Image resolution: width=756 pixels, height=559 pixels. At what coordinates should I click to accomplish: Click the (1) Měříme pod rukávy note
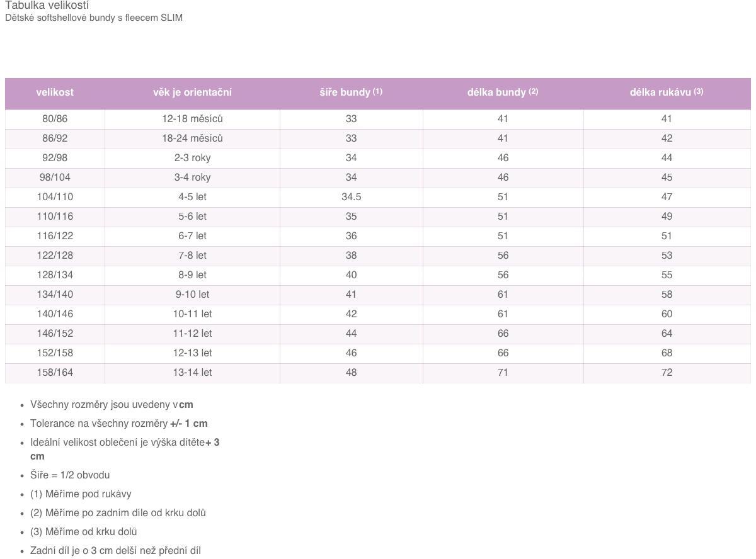[x=81, y=494]
